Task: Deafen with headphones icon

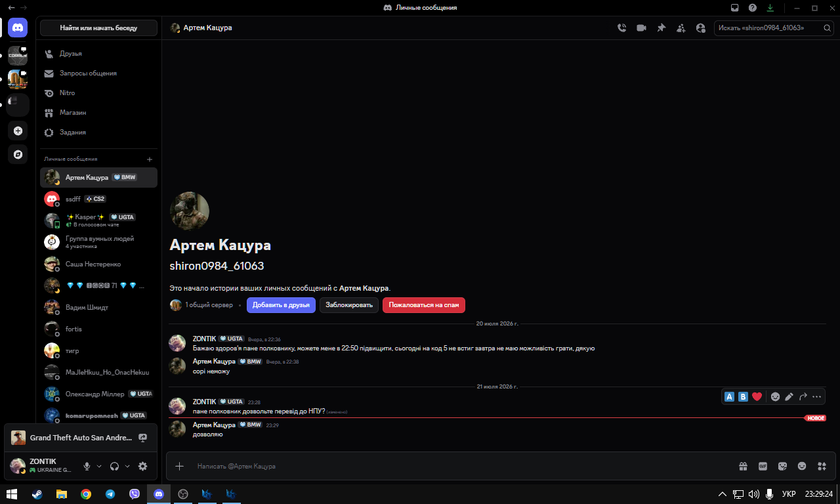Action: (x=115, y=466)
